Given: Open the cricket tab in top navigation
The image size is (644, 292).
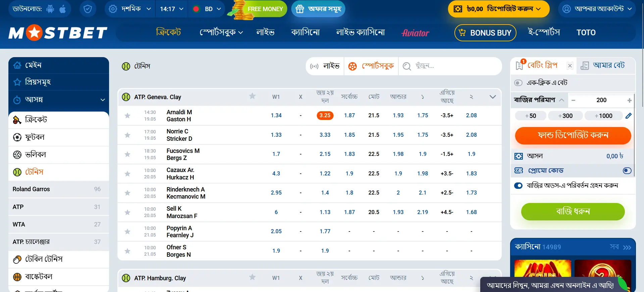Looking at the screenshot, I should [168, 33].
